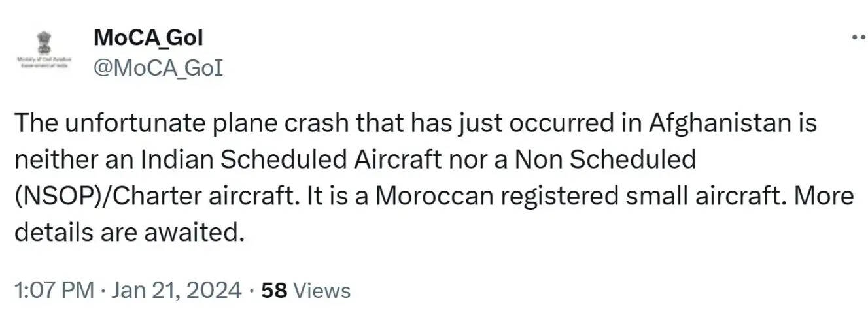
Task: Open the MoCA_GoI display name profile link
Action: (x=148, y=38)
